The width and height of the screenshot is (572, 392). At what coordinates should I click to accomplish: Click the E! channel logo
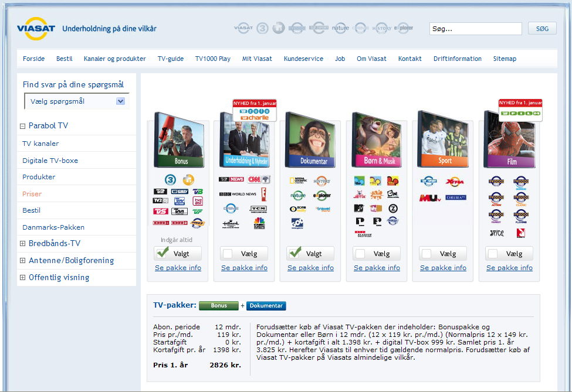264,194
